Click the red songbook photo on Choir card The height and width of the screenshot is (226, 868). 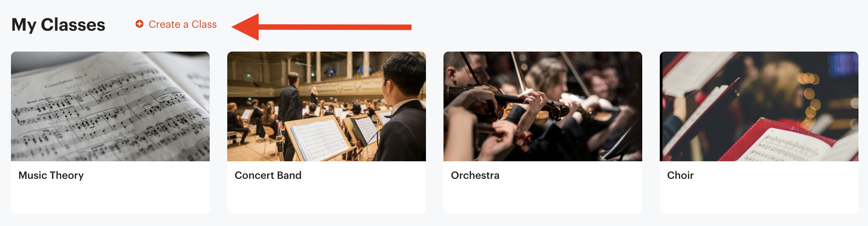tap(759, 106)
